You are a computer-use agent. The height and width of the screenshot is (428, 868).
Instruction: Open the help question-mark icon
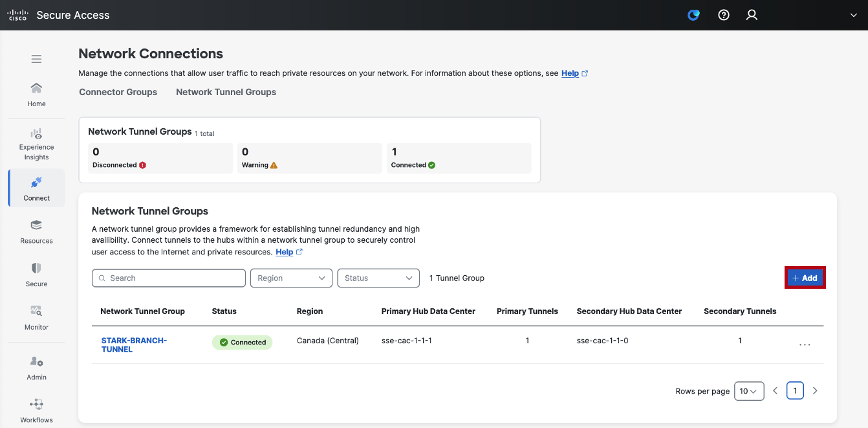click(x=723, y=14)
